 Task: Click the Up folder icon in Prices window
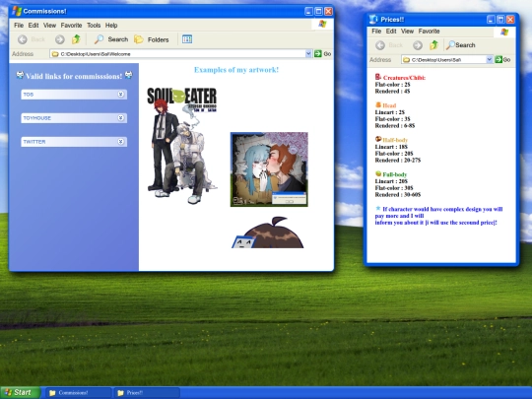tap(433, 45)
